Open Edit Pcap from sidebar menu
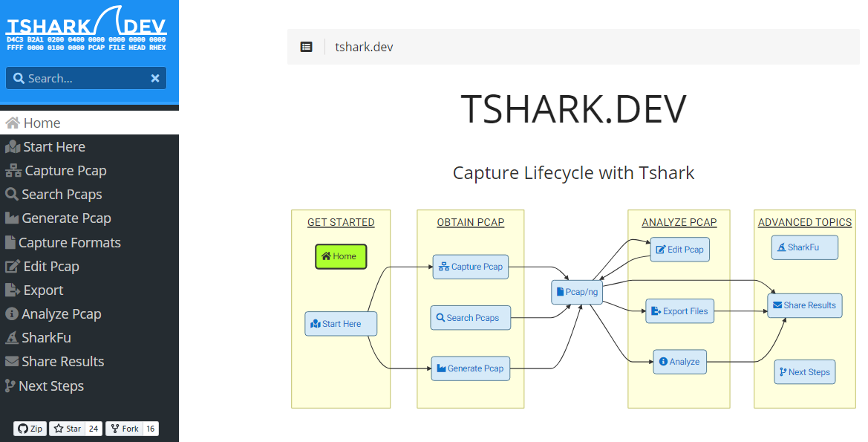This screenshot has height=442, width=868. point(89,267)
